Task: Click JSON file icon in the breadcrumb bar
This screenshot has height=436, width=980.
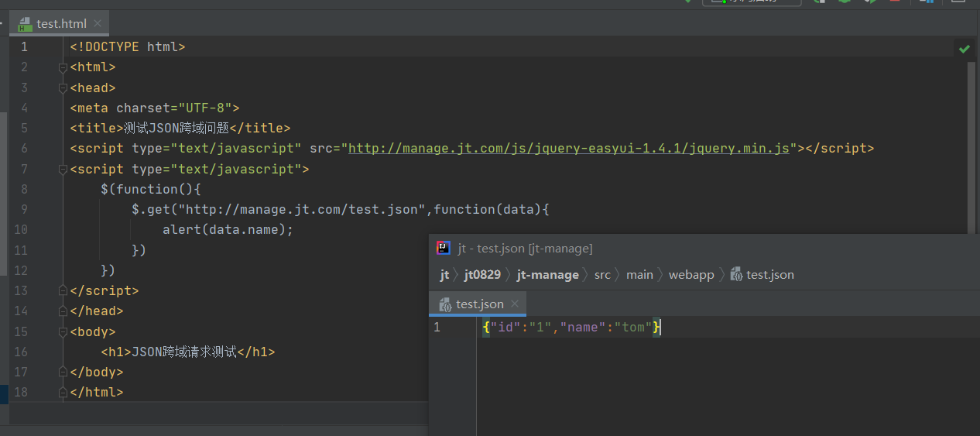Action: click(x=736, y=275)
